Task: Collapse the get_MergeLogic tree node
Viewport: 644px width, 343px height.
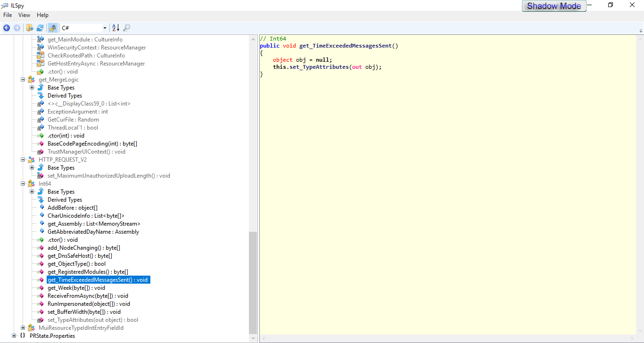Action: point(23,80)
